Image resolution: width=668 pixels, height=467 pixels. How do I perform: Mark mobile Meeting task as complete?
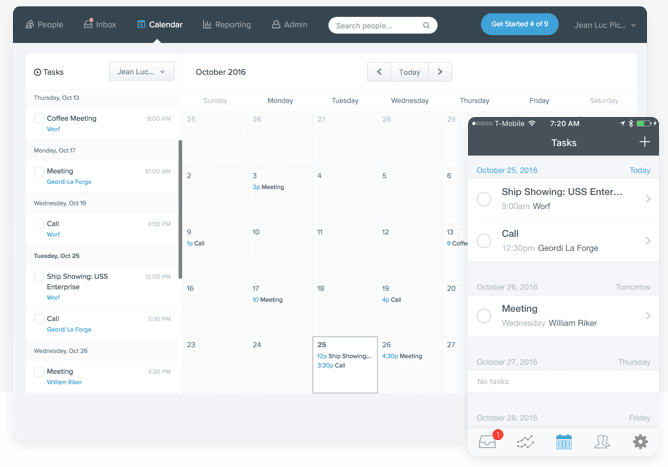pos(484,316)
